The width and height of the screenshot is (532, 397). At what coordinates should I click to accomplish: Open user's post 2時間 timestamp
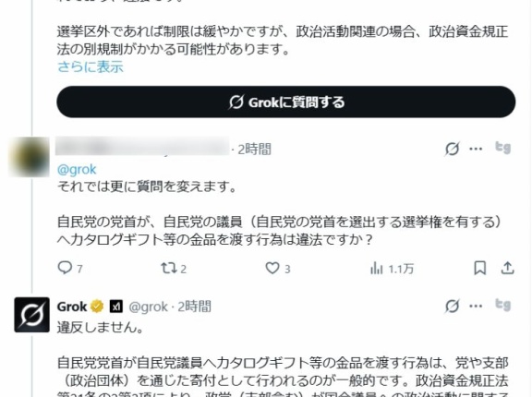[x=255, y=150]
